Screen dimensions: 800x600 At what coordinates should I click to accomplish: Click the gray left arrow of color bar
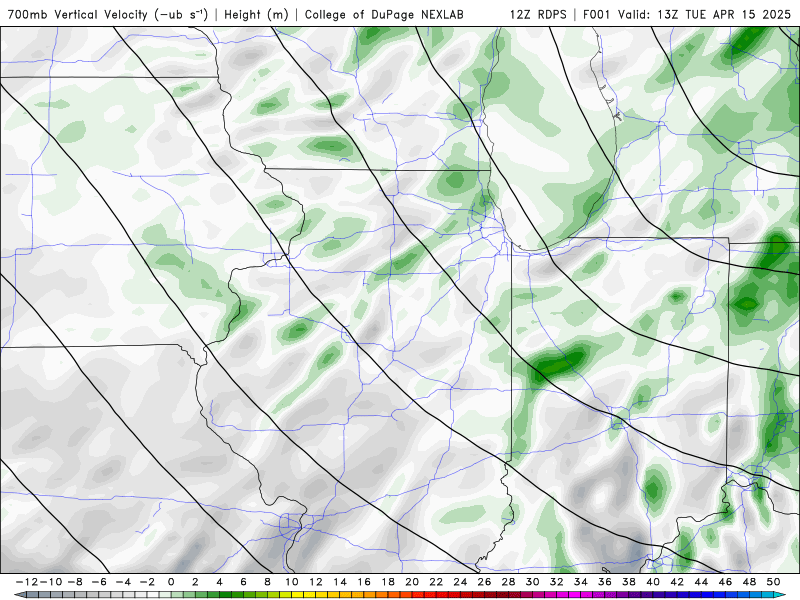[19, 595]
